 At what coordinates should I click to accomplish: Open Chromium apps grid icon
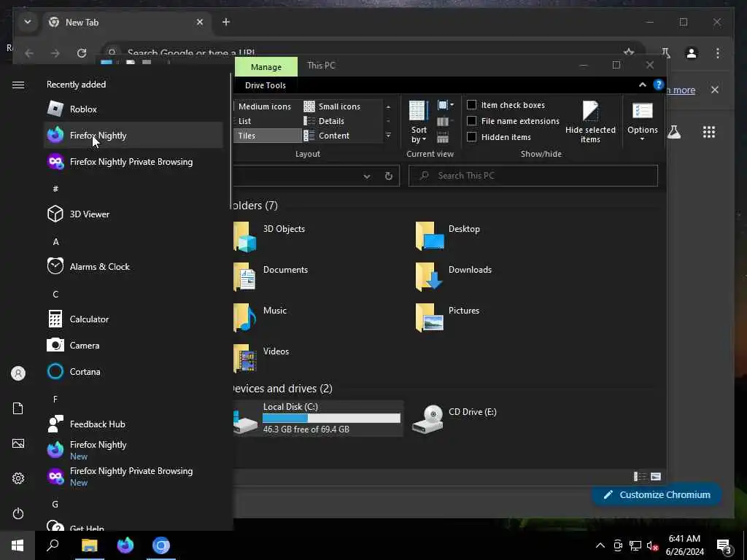tap(709, 132)
